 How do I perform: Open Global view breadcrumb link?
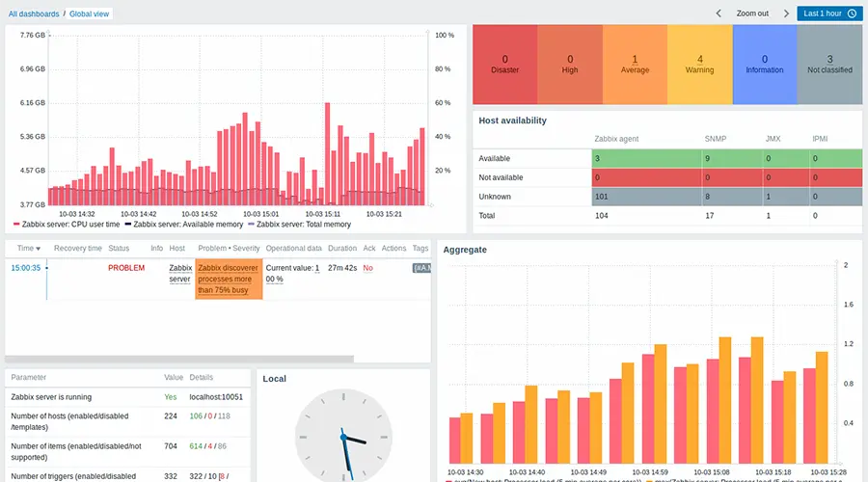[x=89, y=13]
